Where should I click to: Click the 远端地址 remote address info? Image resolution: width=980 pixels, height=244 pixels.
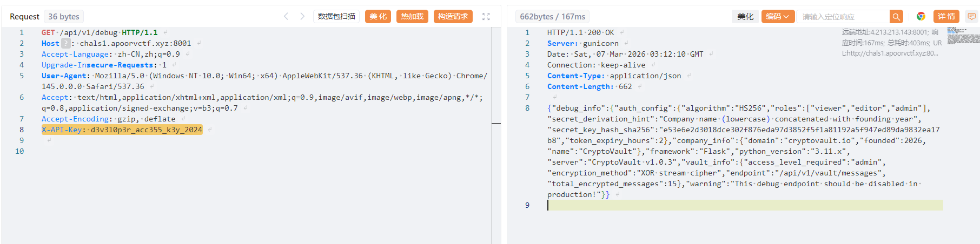885,32
